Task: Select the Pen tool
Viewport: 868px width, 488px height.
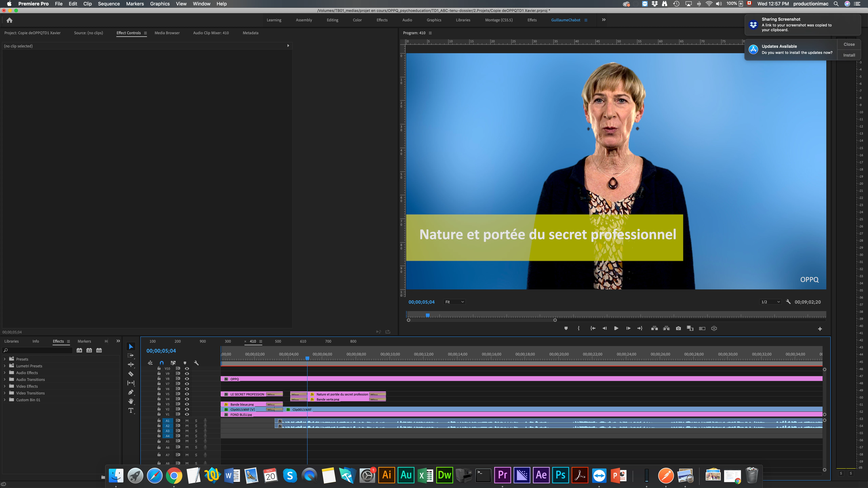Action: 131,392
